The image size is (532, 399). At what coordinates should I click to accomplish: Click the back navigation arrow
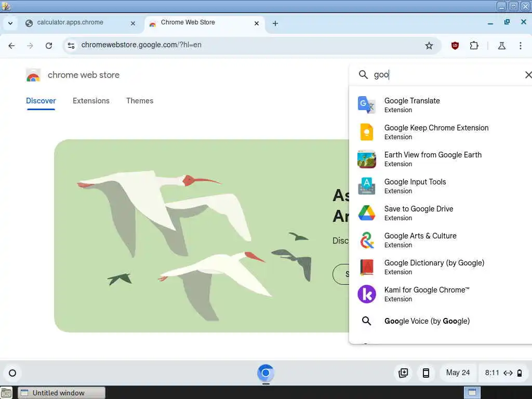tap(11, 46)
